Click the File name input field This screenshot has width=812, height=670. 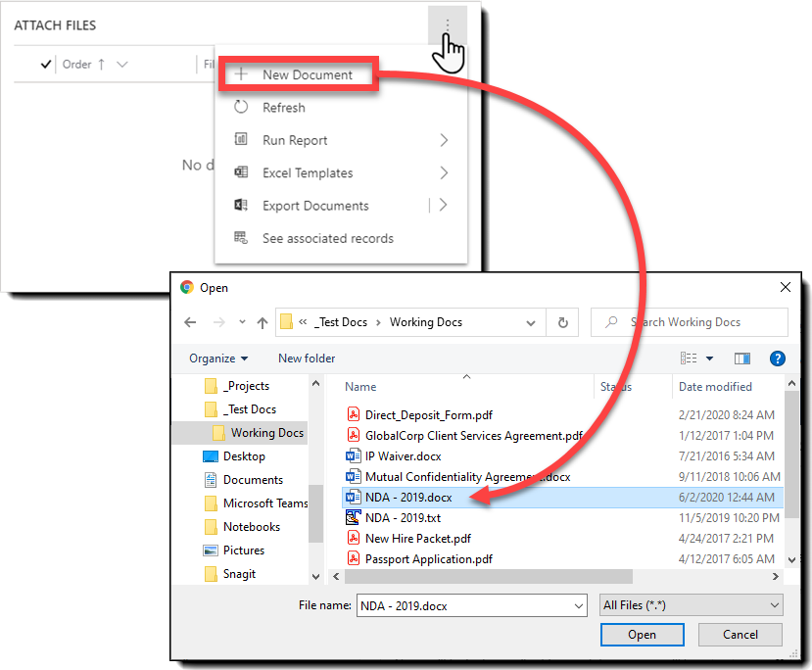pos(465,605)
